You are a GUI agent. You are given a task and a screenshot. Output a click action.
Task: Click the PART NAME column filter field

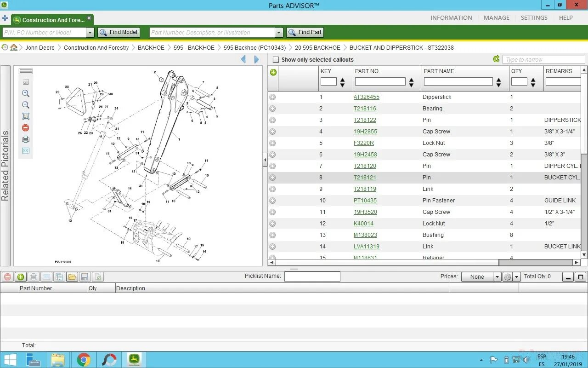click(x=458, y=82)
